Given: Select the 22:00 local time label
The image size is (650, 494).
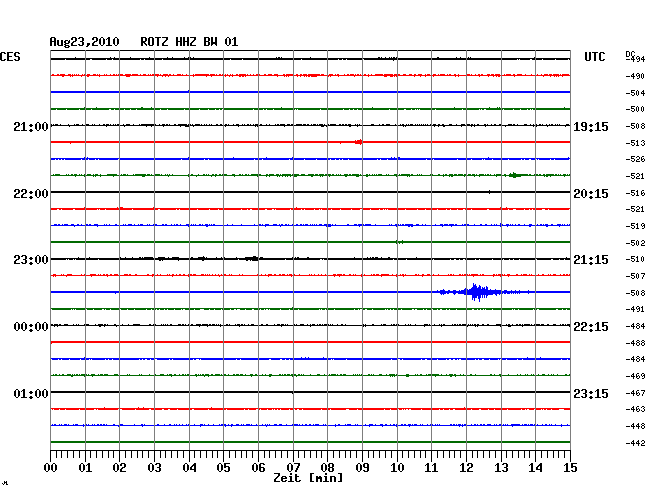Looking at the screenshot, I should pyautogui.click(x=31, y=194).
